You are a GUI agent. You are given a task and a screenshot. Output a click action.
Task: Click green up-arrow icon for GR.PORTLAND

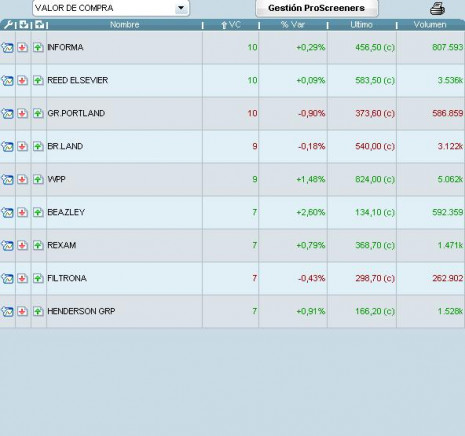(38, 113)
